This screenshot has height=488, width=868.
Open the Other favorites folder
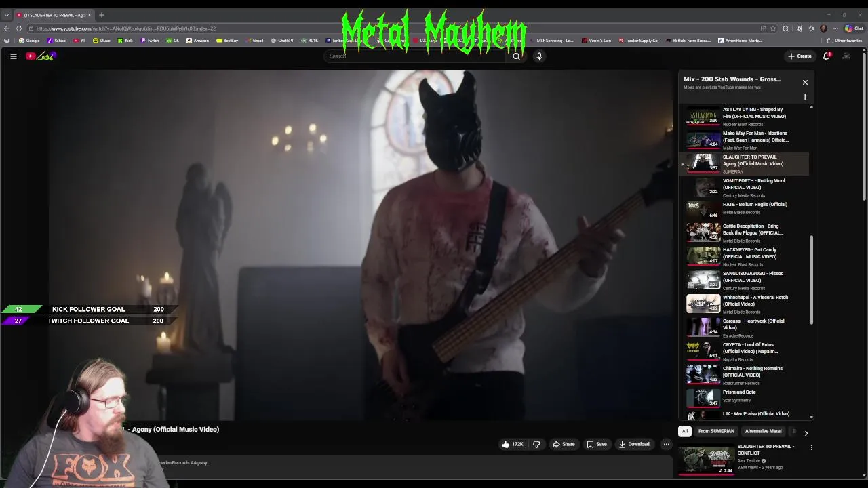pos(844,41)
